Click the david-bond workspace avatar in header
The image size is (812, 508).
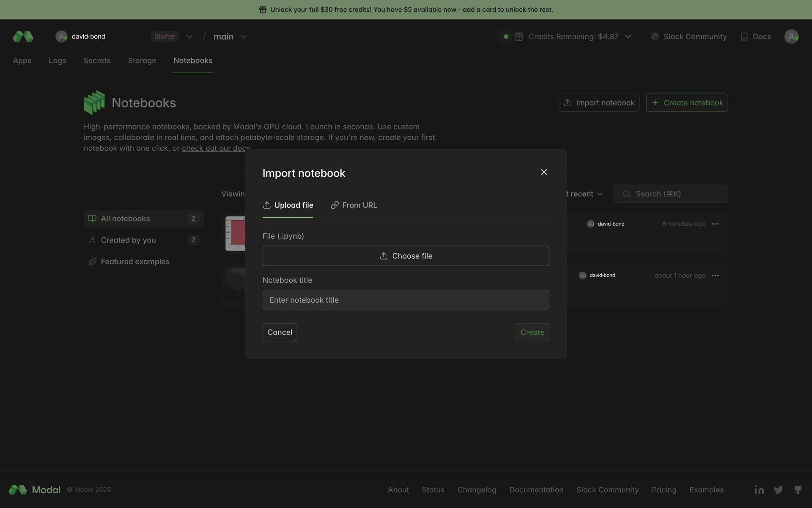(61, 36)
